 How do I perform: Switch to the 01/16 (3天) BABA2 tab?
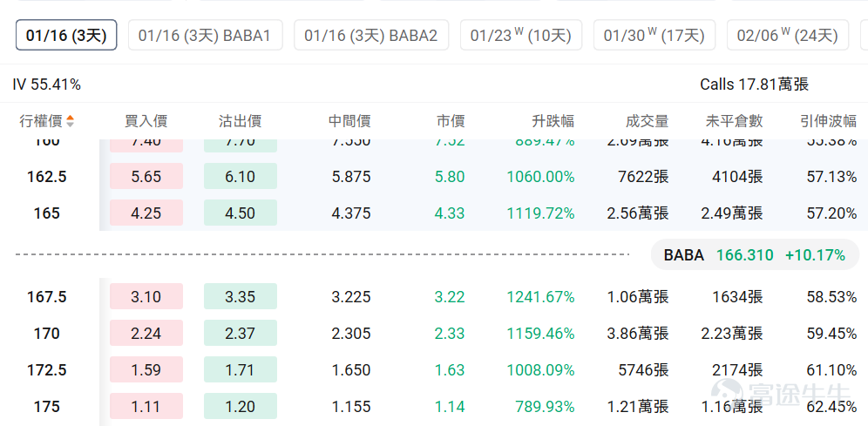pyautogui.click(x=371, y=36)
